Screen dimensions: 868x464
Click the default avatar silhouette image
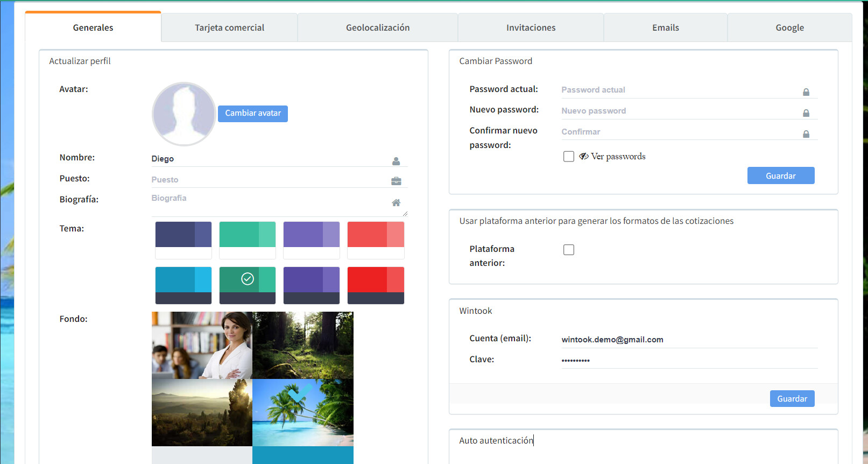(184, 114)
